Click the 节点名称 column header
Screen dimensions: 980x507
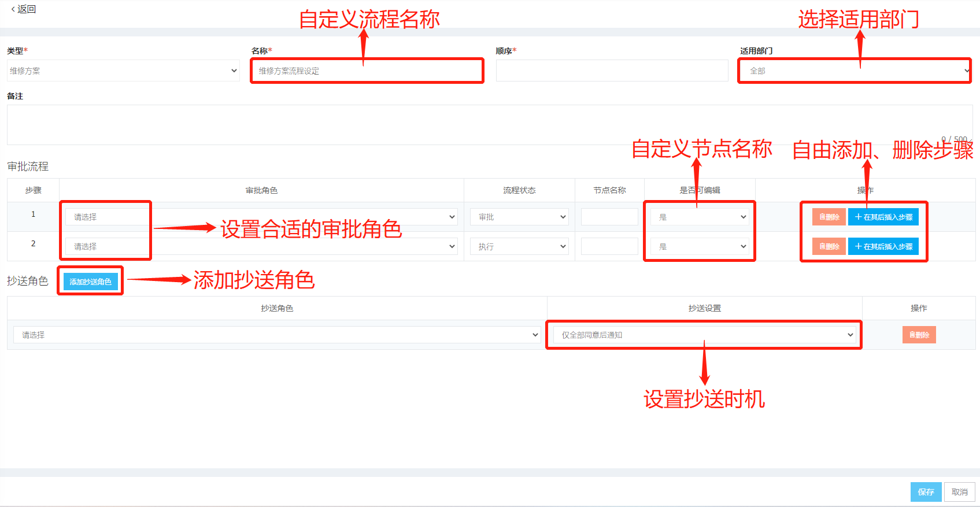(609, 190)
